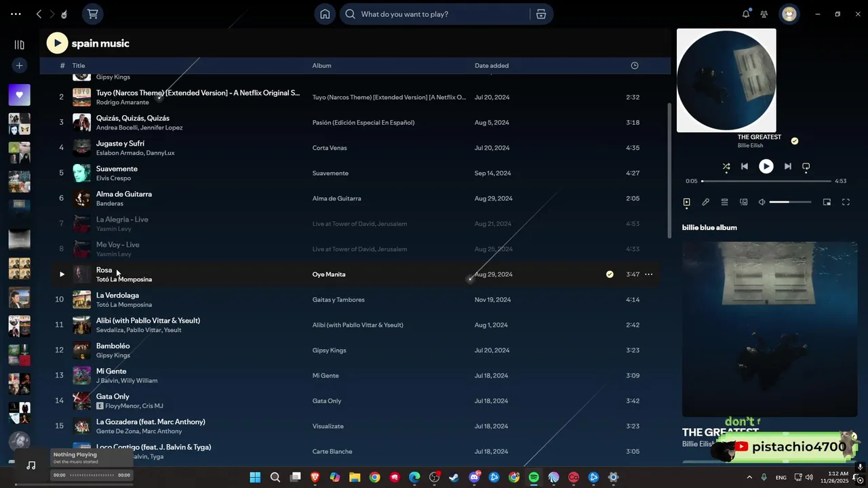This screenshot has height=488, width=868.
Task: Open Steam from the taskbar
Action: tap(454, 477)
